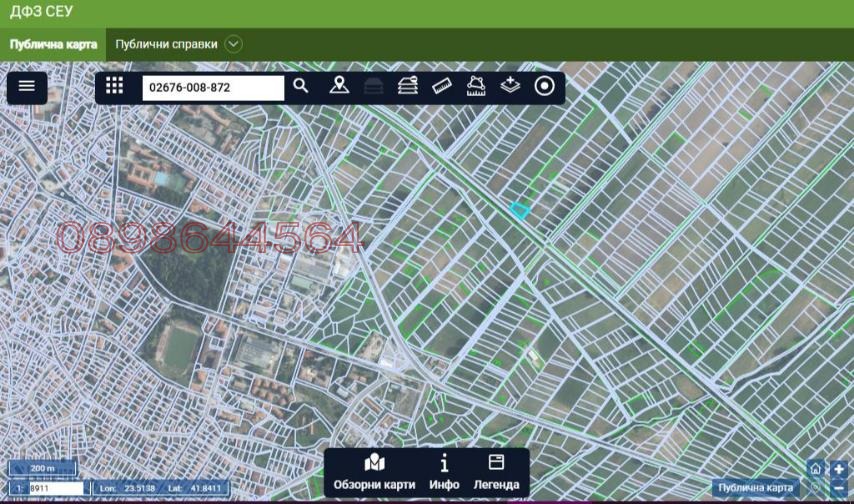
Task: Click the add layer icon
Action: click(510, 87)
